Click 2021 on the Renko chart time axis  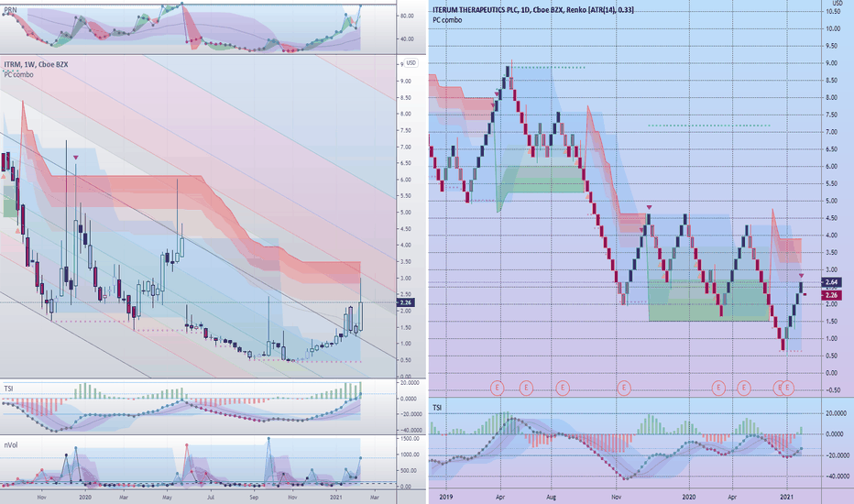pyautogui.click(x=786, y=497)
